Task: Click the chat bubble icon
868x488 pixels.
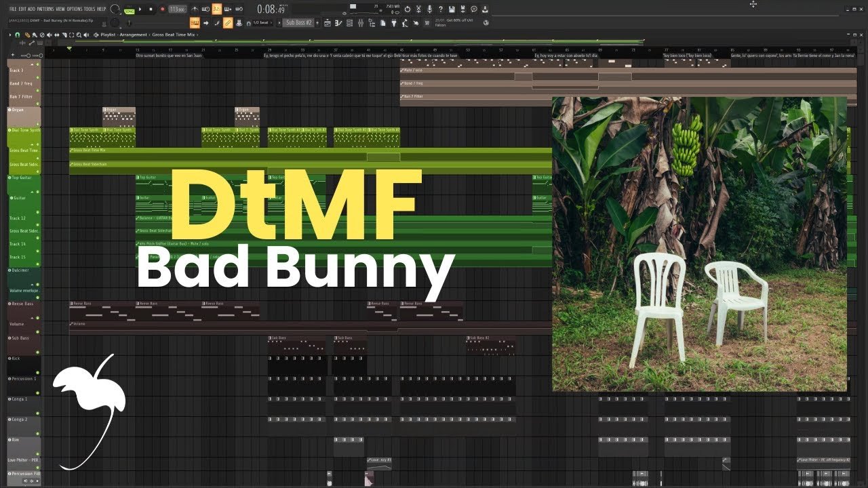Action: coord(473,9)
